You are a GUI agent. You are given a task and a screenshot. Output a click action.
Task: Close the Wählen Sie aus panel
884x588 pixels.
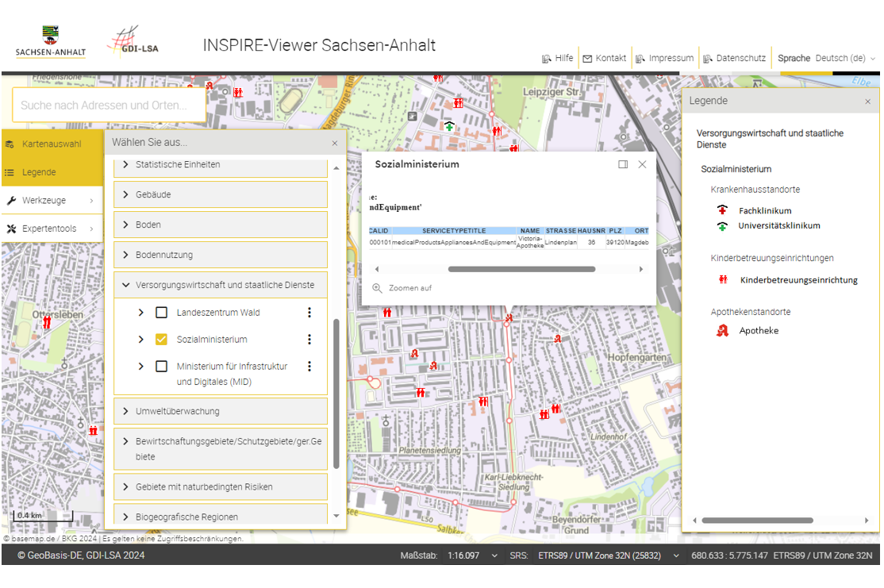334,143
